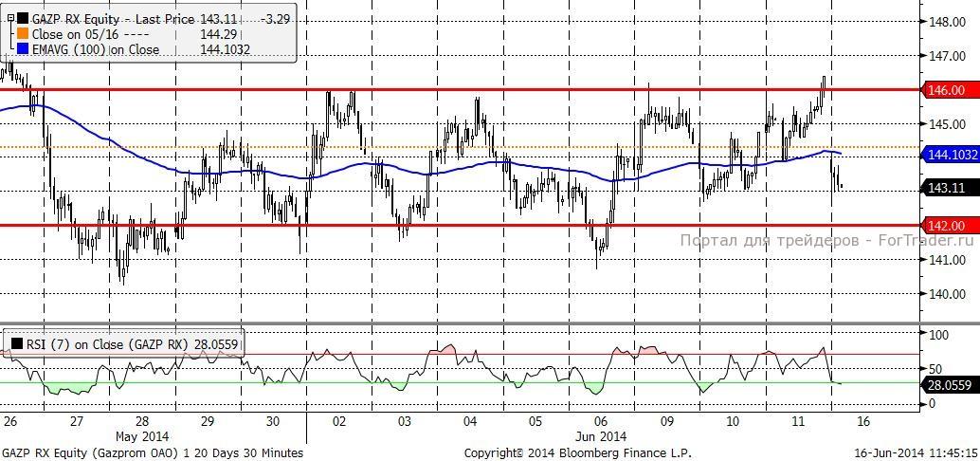
Task: Click the blue 144.1032 axis tag
Action: coord(951,154)
